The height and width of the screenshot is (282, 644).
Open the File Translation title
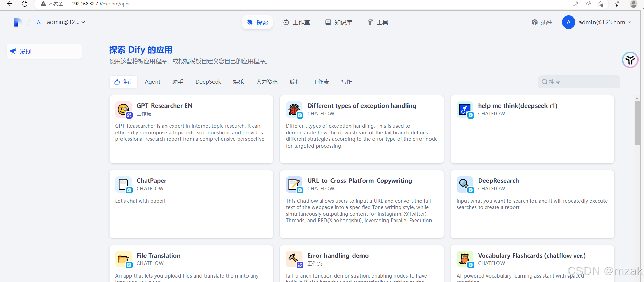coord(159,256)
